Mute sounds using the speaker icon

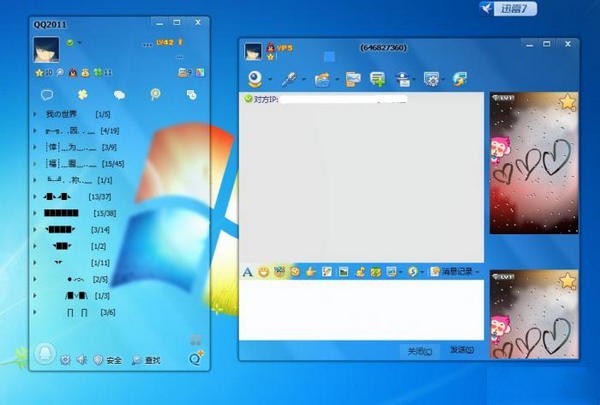click(81, 360)
